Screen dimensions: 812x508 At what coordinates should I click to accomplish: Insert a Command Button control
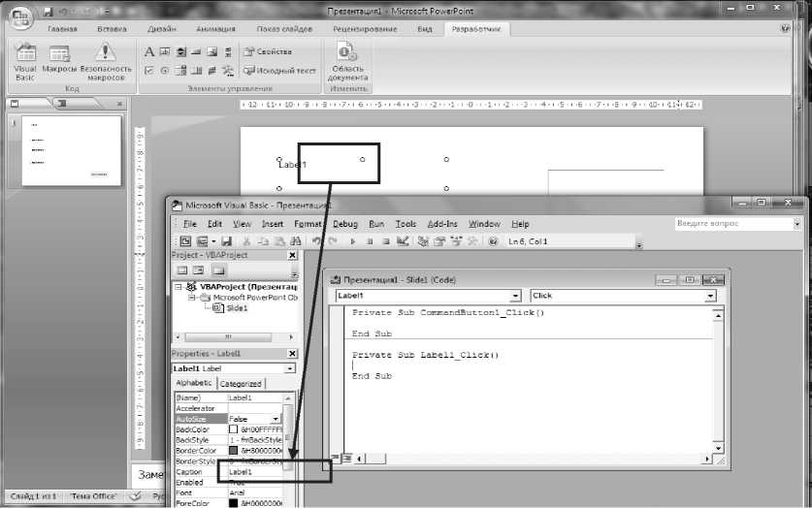[196, 51]
